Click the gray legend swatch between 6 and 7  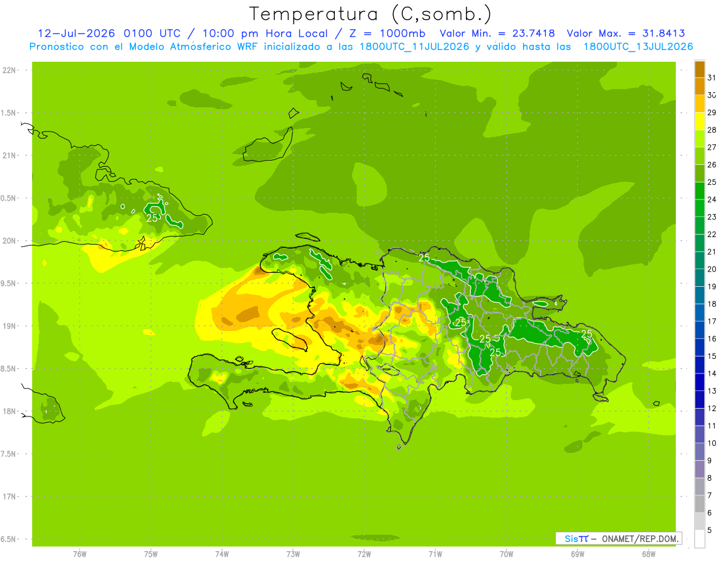[x=699, y=504]
